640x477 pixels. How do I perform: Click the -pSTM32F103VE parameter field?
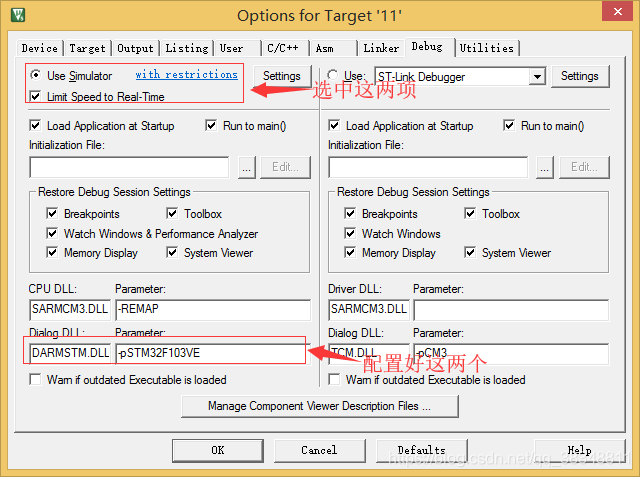pos(213,353)
